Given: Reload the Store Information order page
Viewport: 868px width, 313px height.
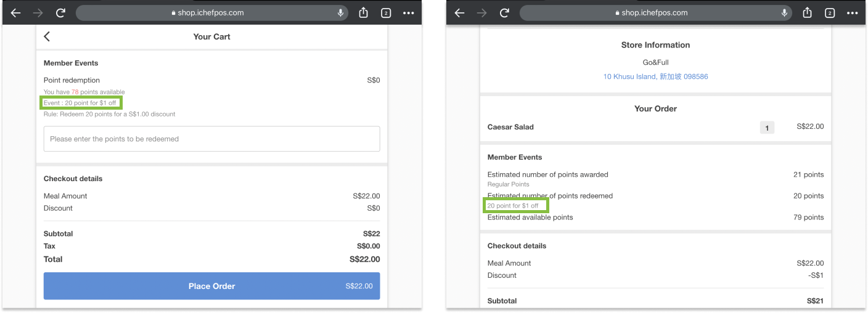Looking at the screenshot, I should click(504, 13).
